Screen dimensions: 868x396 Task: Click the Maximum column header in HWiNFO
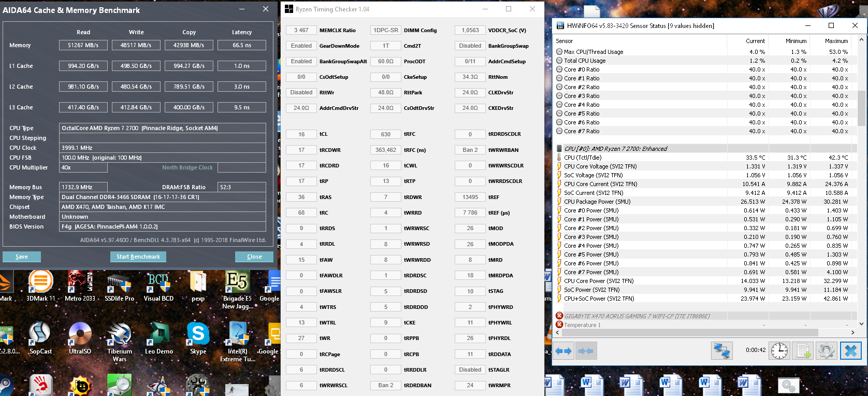(830, 41)
